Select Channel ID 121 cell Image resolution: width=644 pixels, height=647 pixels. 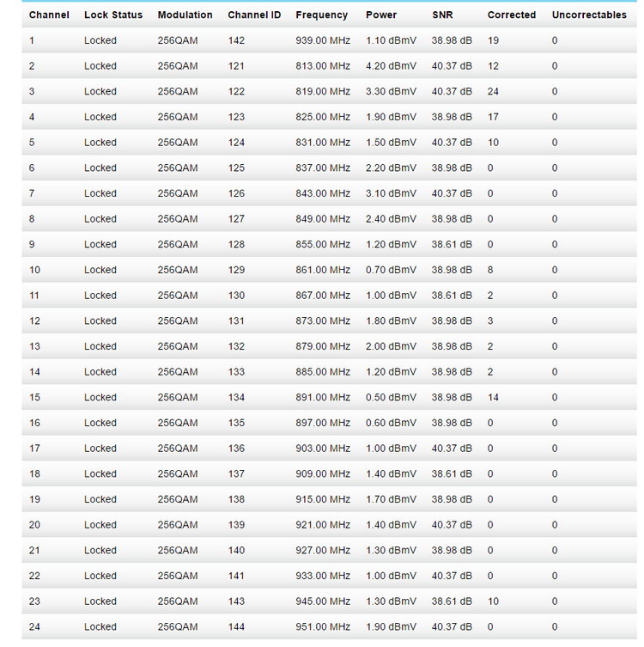236,66
